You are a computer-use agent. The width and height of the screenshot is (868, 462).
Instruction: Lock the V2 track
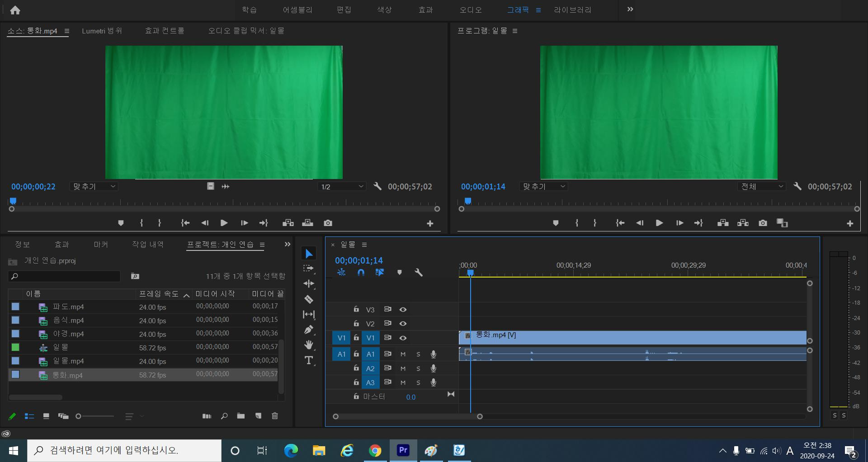tap(356, 324)
